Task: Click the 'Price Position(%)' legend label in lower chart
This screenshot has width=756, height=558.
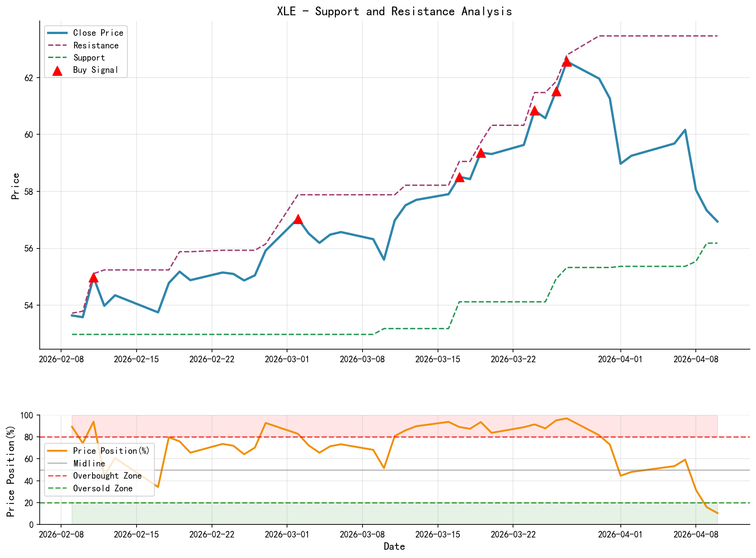Action: point(111,451)
